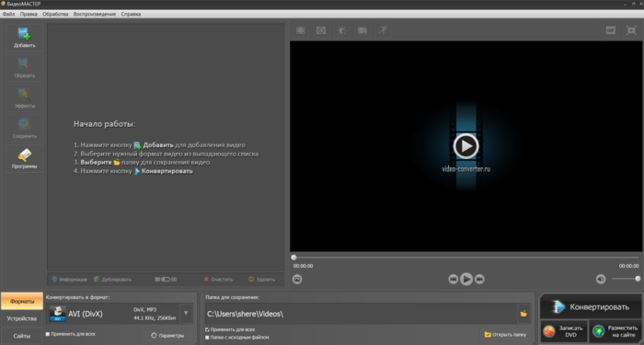Click the Записать DVD button

(x=563, y=331)
